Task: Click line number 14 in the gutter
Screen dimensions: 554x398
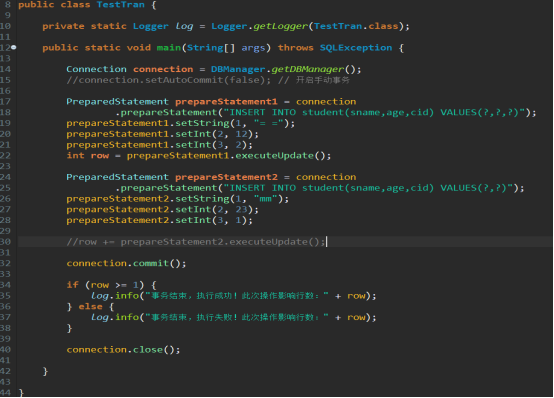Action: (x=5, y=69)
